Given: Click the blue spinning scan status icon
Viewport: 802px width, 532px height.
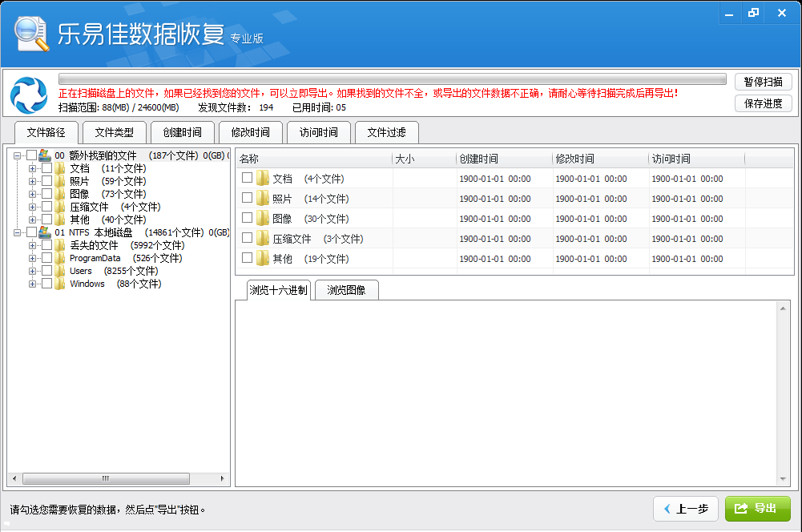Looking at the screenshot, I should pos(29,95).
